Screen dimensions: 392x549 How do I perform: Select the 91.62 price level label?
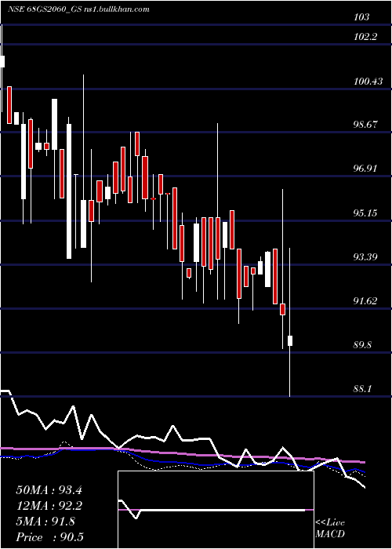[x=365, y=300]
